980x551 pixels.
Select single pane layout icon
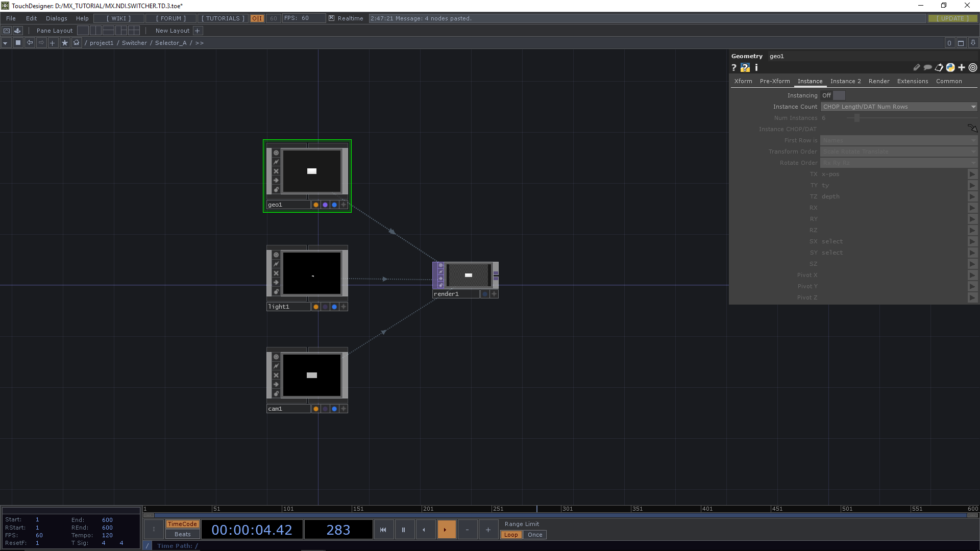[83, 31]
